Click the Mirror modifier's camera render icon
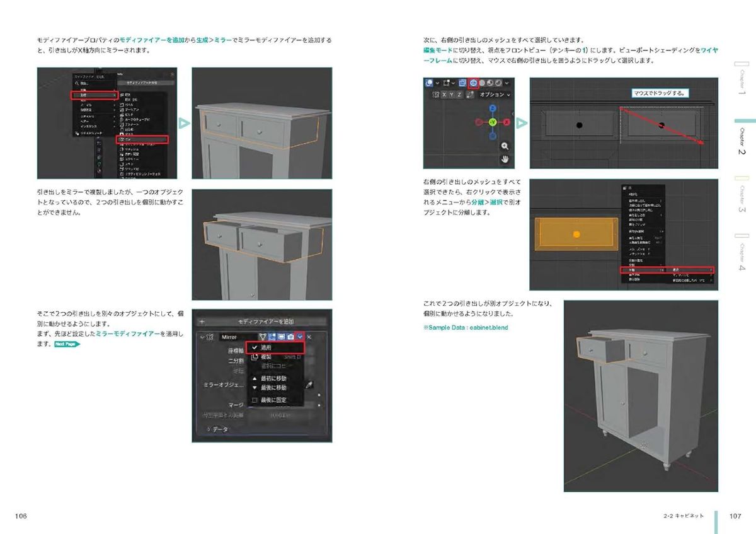 290,337
